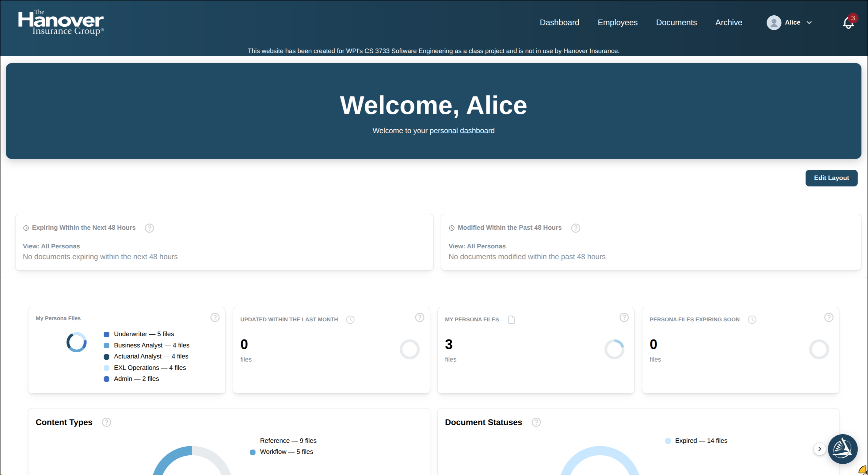Click 'View: All Personas' in Expiring card
Viewport: 868px width, 475px height.
(51, 246)
